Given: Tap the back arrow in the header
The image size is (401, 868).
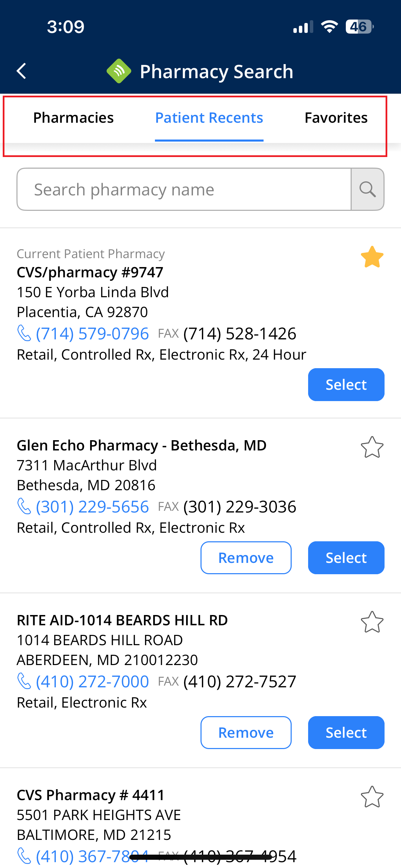Looking at the screenshot, I should point(22,71).
